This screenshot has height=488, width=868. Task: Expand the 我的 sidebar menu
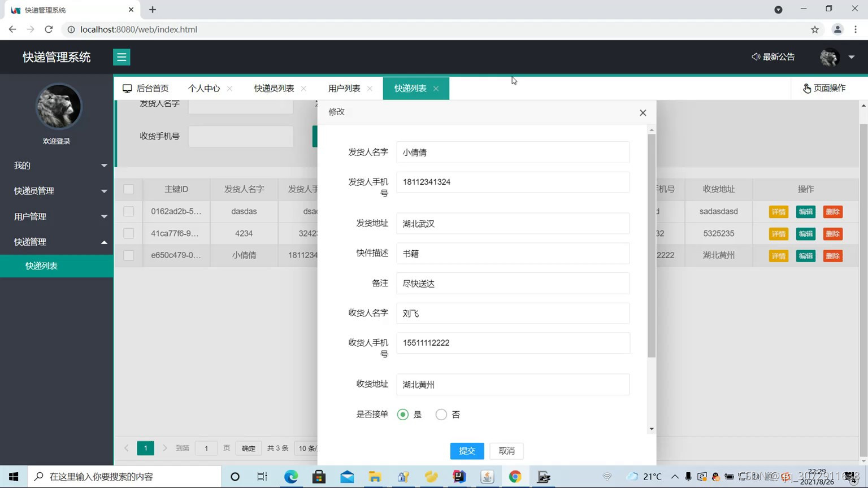[x=57, y=165]
